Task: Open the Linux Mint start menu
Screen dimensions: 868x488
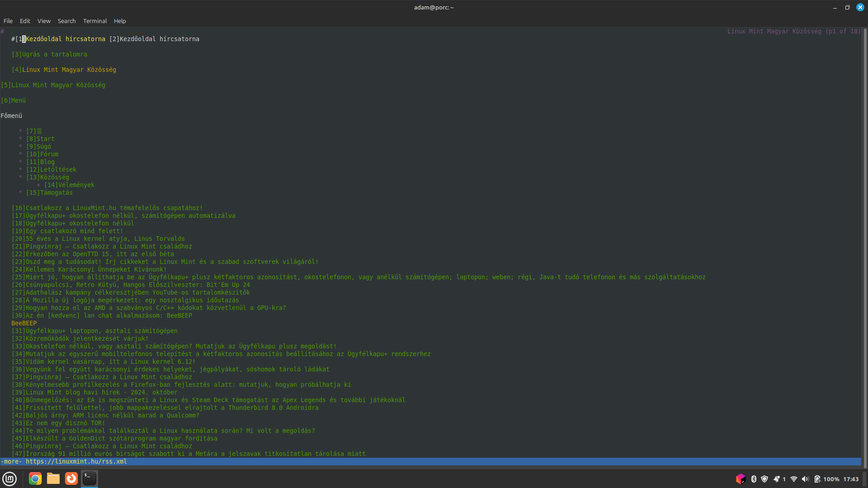Action: [x=10, y=479]
